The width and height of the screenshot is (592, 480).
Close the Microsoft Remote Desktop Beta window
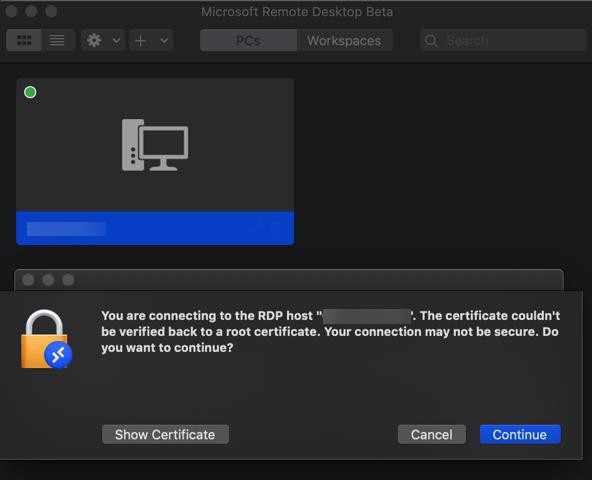pyautogui.click(x=11, y=11)
